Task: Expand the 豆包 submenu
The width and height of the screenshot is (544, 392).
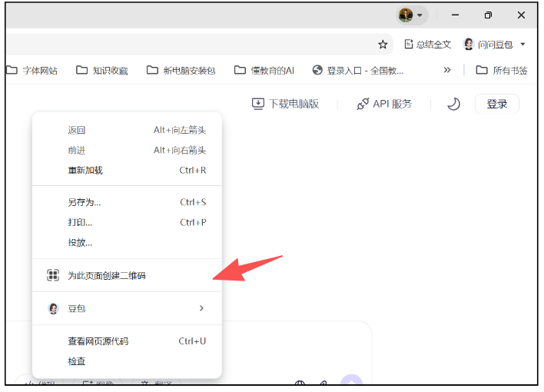Action: coord(127,309)
